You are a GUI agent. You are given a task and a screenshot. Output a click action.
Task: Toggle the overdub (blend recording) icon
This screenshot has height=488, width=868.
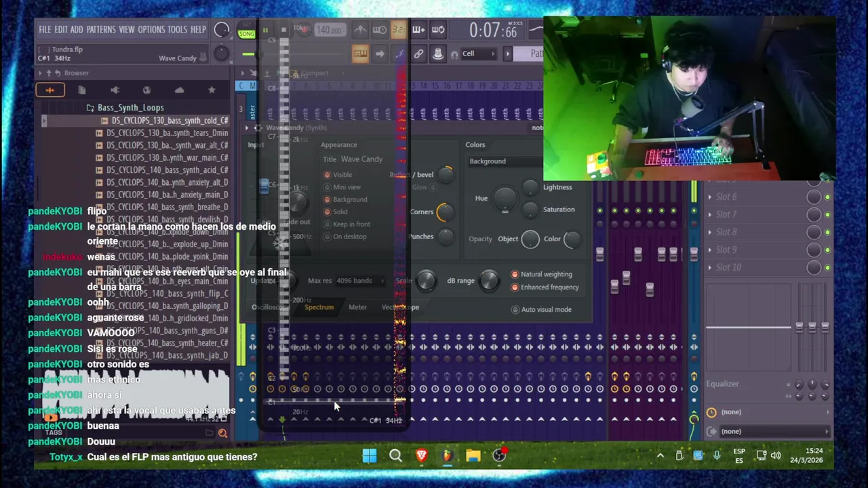pyautogui.click(x=418, y=29)
